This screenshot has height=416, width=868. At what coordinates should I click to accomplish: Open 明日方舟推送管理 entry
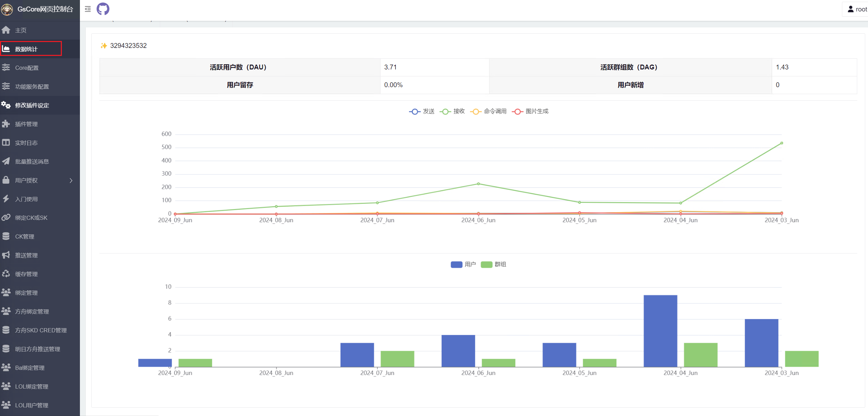(40, 349)
